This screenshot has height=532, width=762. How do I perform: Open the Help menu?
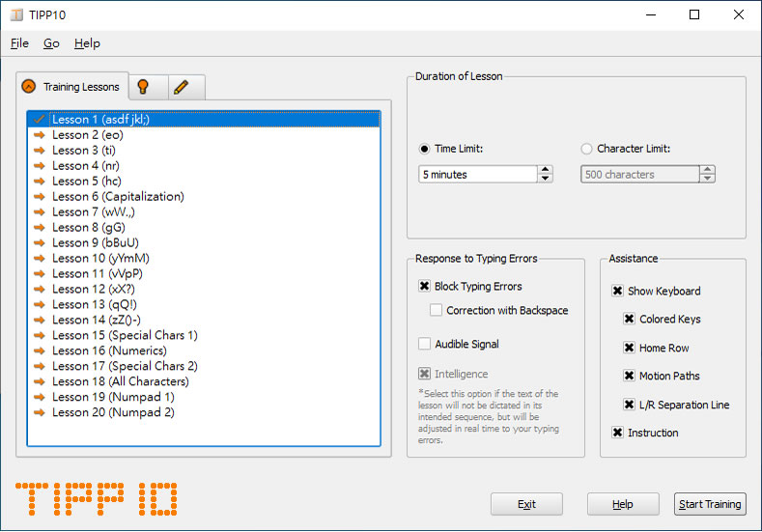(x=87, y=43)
